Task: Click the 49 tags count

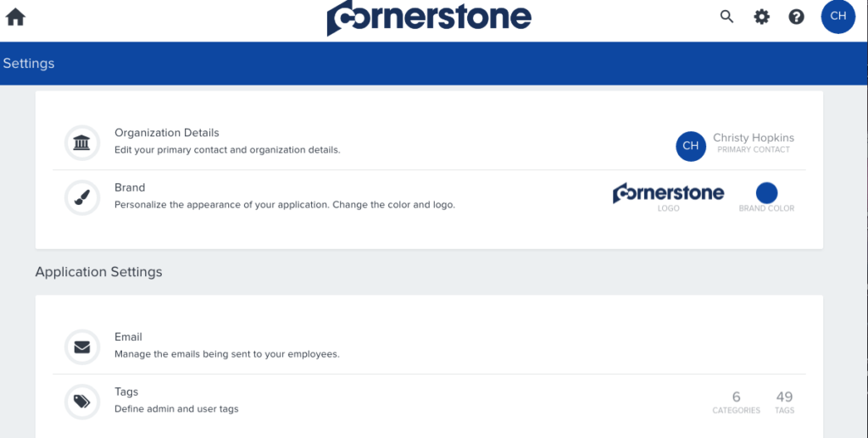Action: click(784, 397)
